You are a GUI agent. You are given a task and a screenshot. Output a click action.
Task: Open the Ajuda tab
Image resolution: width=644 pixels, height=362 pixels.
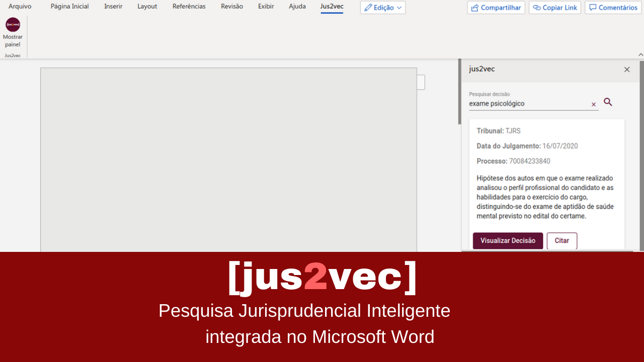click(x=297, y=7)
